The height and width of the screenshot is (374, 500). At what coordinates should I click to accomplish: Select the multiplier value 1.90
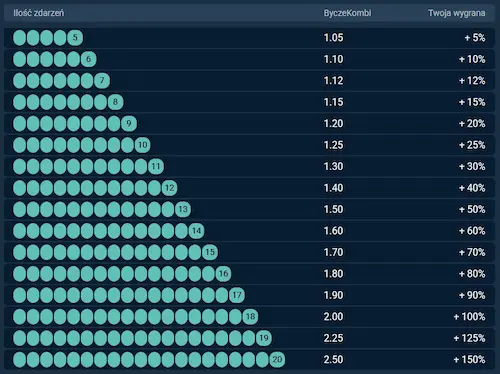tap(333, 295)
